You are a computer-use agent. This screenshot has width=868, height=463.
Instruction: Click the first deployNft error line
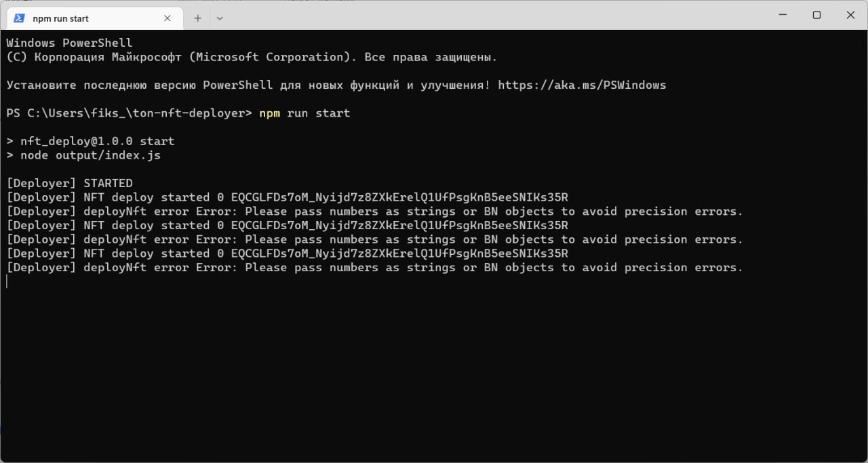tap(374, 212)
